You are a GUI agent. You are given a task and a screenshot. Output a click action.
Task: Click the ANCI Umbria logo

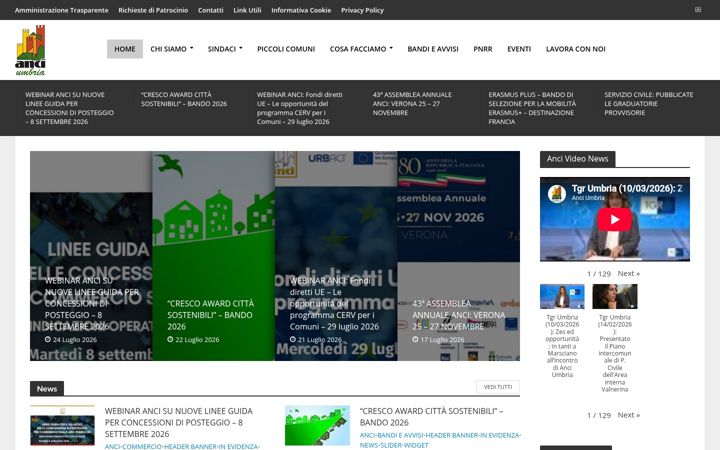[30, 50]
